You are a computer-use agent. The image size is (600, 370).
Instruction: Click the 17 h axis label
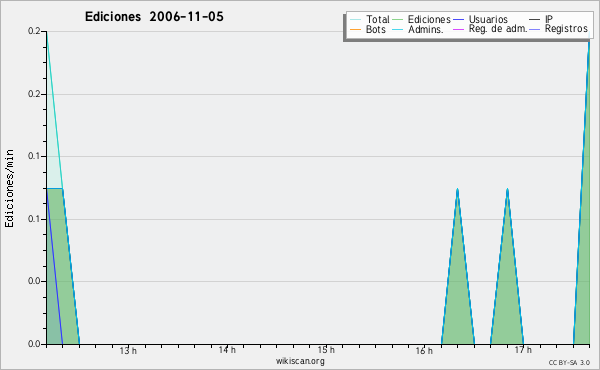click(x=523, y=350)
